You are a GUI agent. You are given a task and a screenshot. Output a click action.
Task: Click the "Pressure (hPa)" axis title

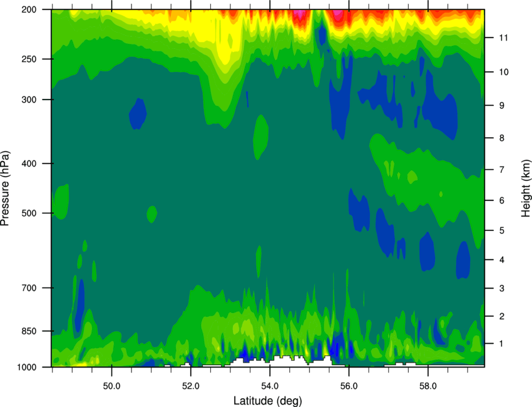click(5, 188)
